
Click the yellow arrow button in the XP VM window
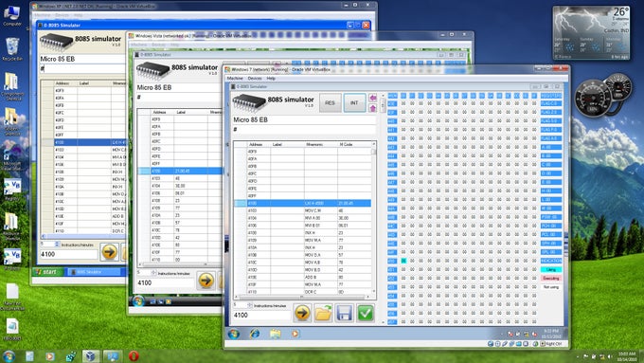coord(109,252)
